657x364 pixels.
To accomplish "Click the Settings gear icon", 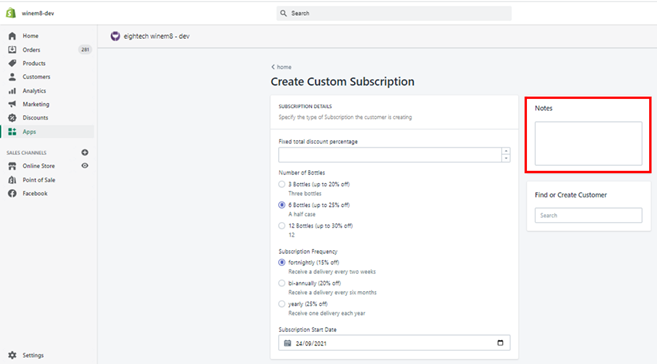I will coord(12,355).
